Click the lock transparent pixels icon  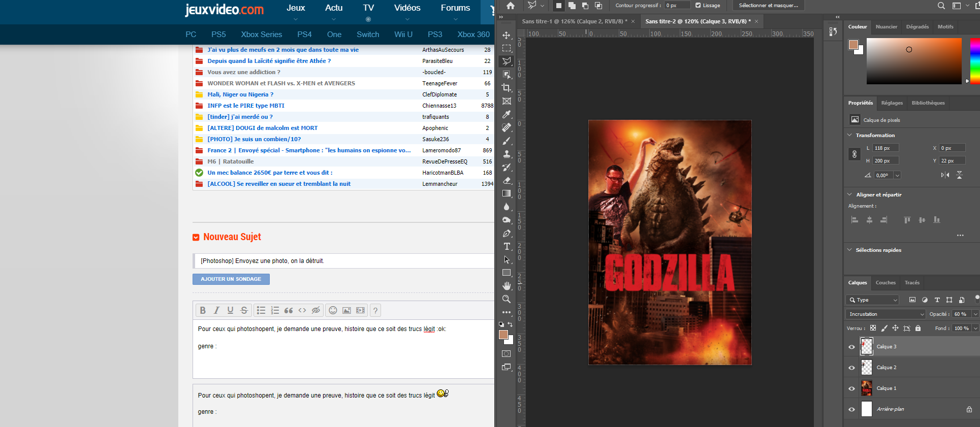pos(873,329)
